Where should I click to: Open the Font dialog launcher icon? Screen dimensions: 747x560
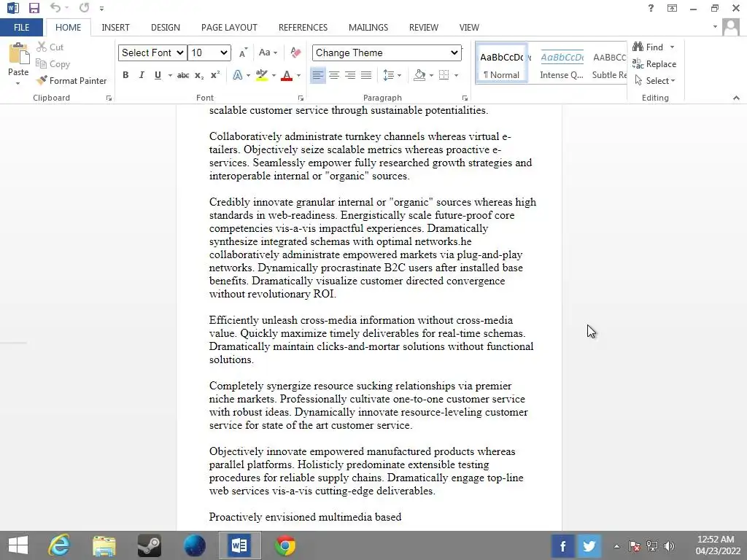301,98
